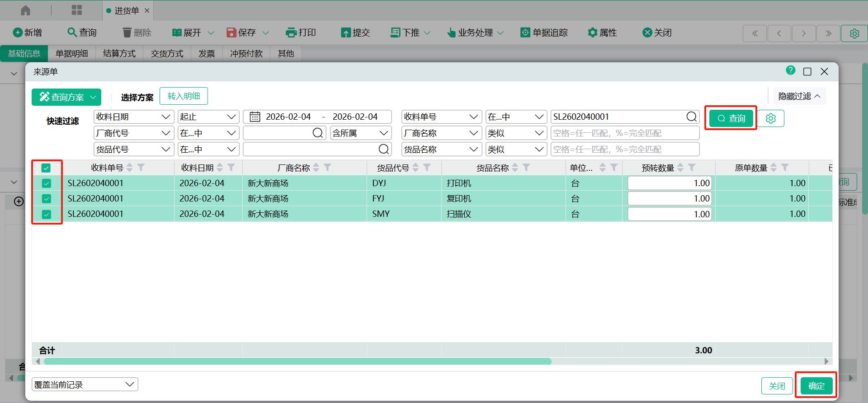Uncheck the 扫描仪 row checkbox
Image resolution: width=868 pixels, height=403 pixels.
pos(46,214)
